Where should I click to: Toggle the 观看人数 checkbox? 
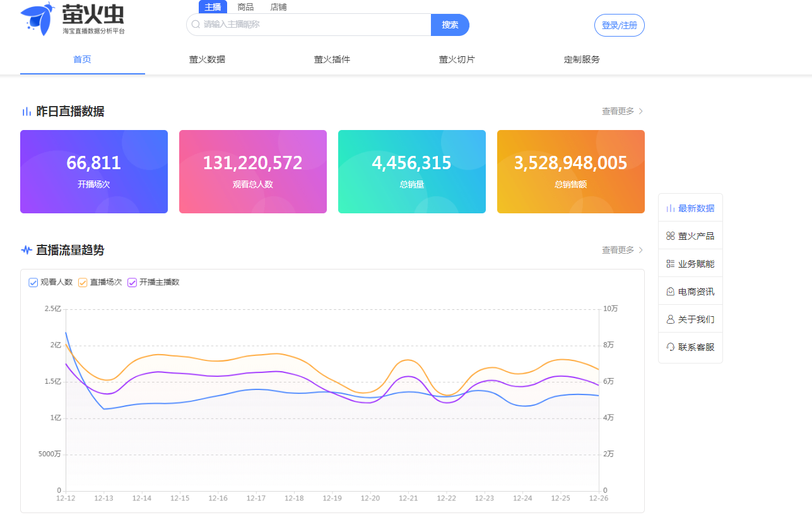pyautogui.click(x=33, y=282)
